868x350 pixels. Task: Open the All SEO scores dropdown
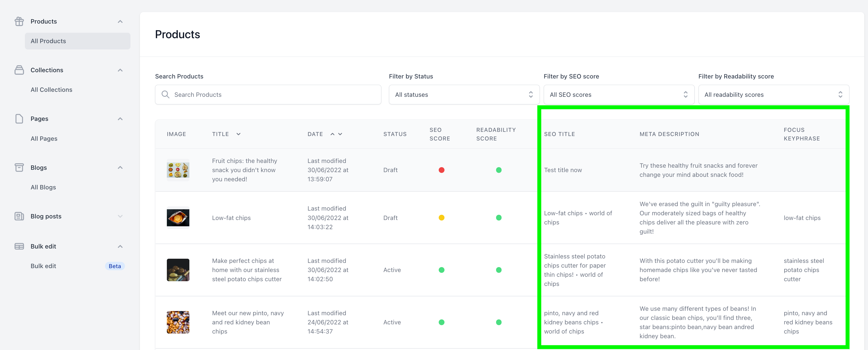[618, 95]
